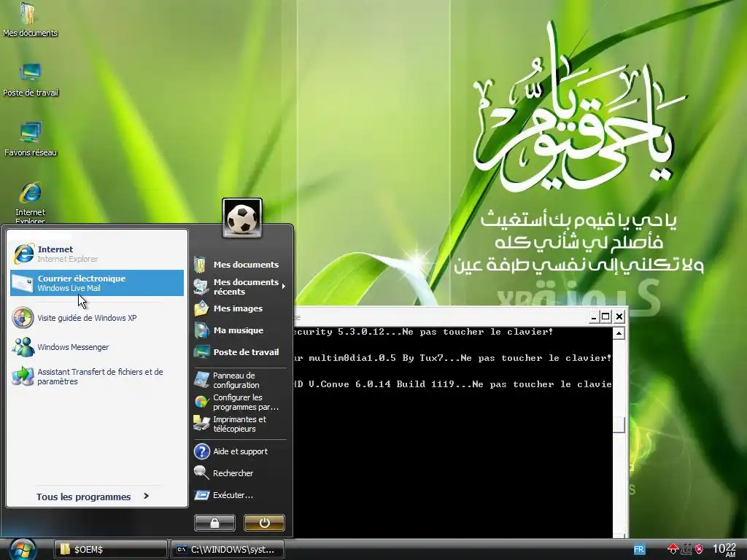Open Exécuter dialog
The width and height of the screenshot is (747, 560).
pyautogui.click(x=239, y=495)
